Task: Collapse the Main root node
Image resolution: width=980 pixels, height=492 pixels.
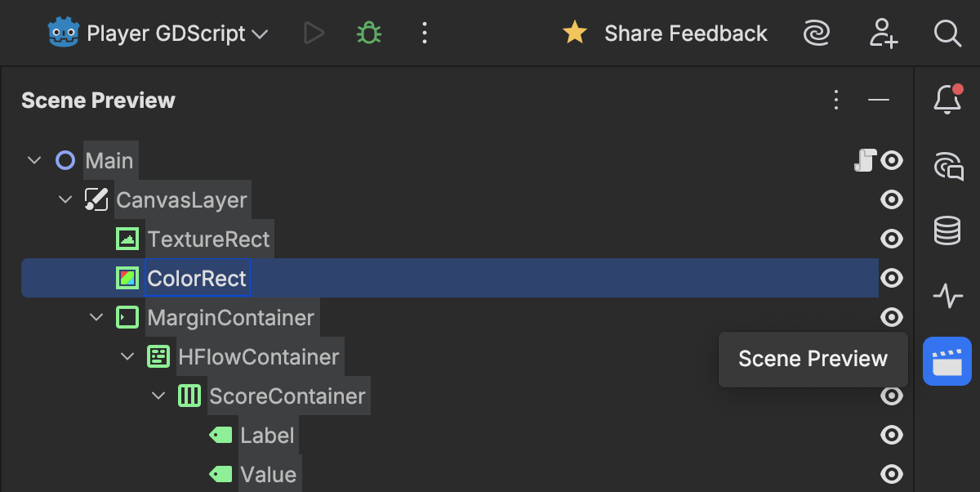Action: tap(34, 160)
